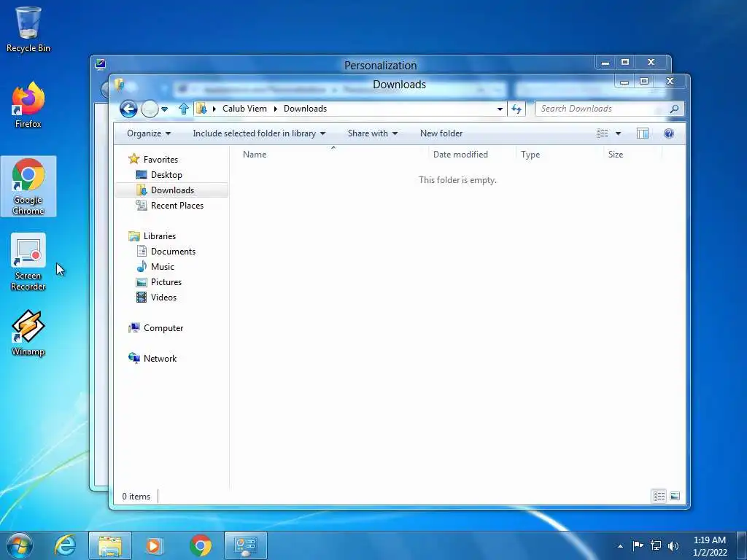Select the Google Chrome desktop shortcut
This screenshot has width=747, height=560.
[x=28, y=186]
